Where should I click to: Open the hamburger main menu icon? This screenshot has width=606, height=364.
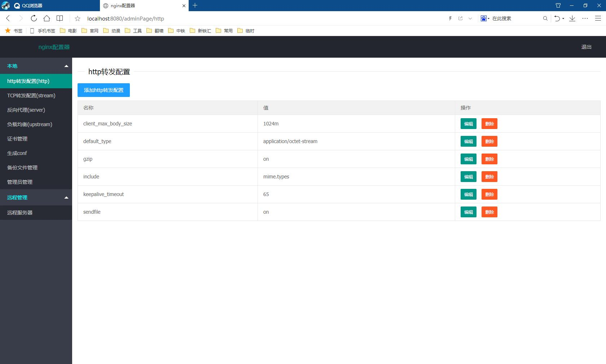pos(598,18)
